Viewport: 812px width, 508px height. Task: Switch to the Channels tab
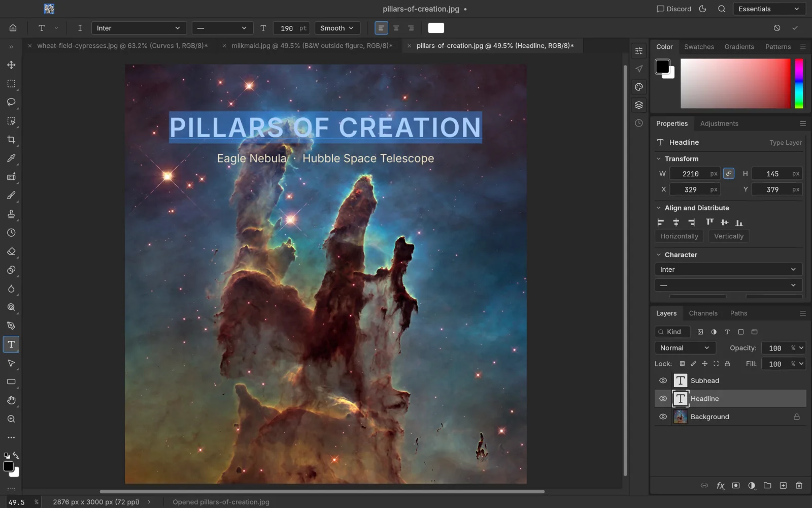point(703,313)
